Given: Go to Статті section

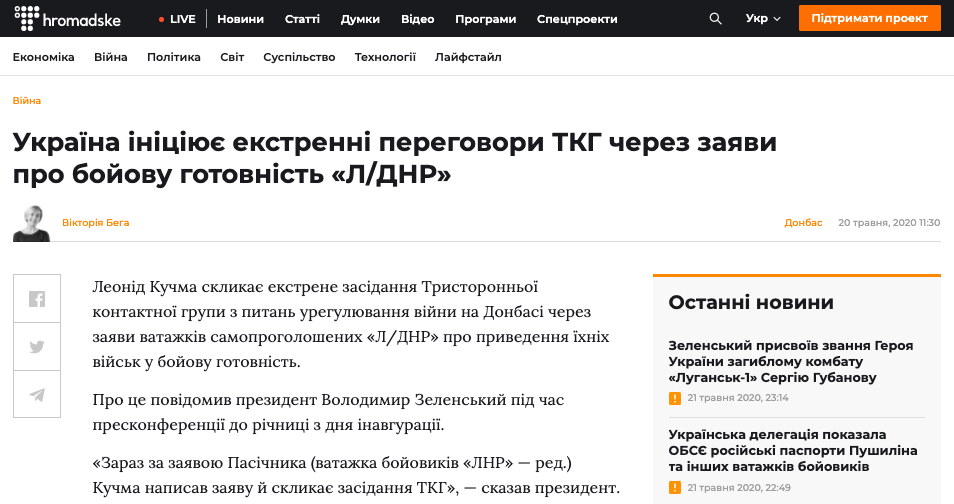Looking at the screenshot, I should 302,19.
